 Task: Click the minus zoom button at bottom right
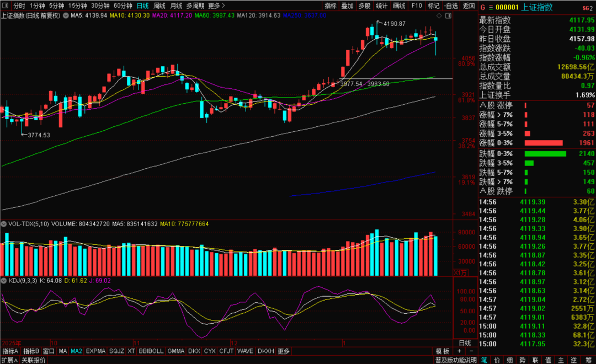coord(471,351)
